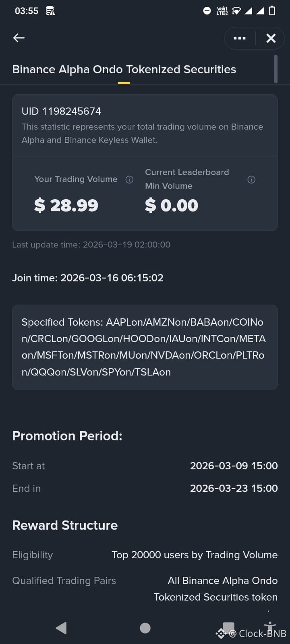Tap the Promotion Period heading
Viewport: 290px width, 644px height.
[67, 436]
